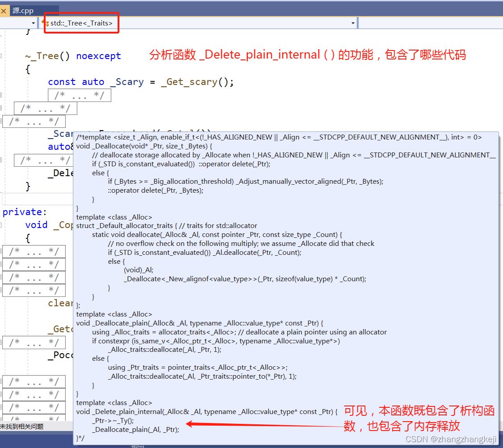Click tooltip line void _Deallocate_plain(_Alloc& _Al...
Viewport: 503px width, 448px height.
199,323
